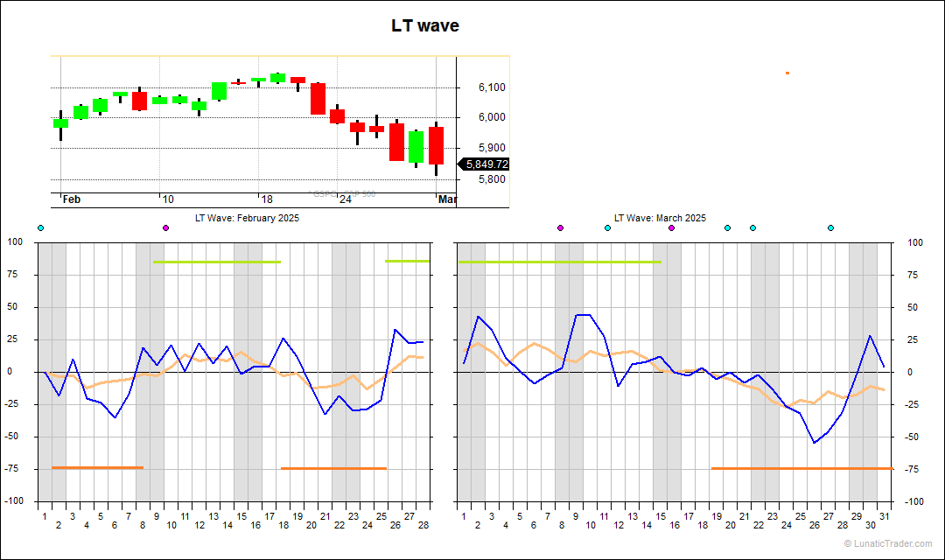Screen dimensions: 945x560
Task: Click the 5,849.72 current price label
Action: 486,164
